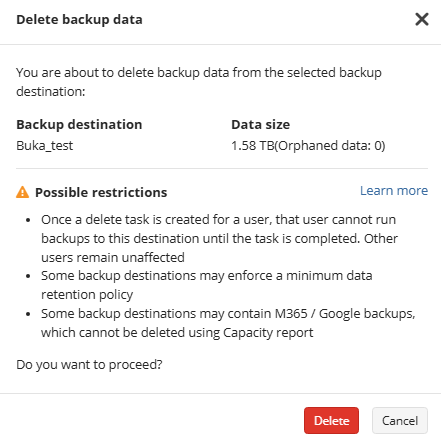Click the Data size column header

point(261,125)
